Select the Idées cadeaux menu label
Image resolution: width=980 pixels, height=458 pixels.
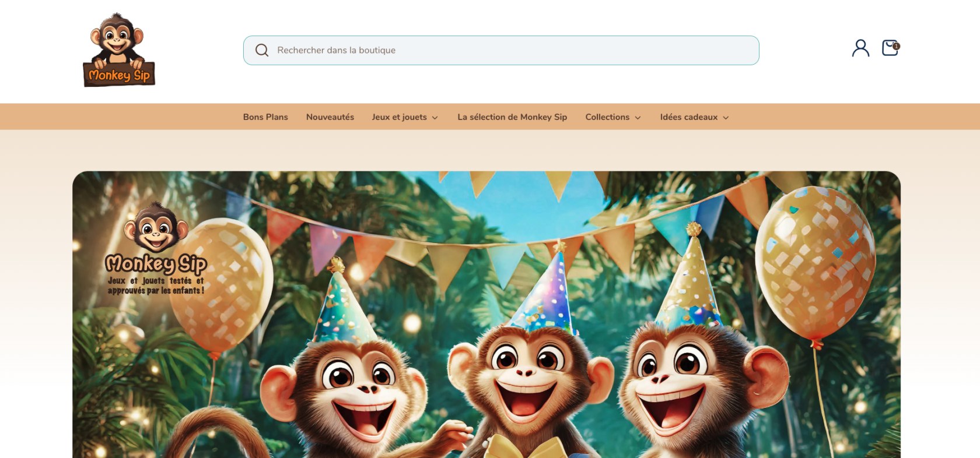pyautogui.click(x=688, y=117)
